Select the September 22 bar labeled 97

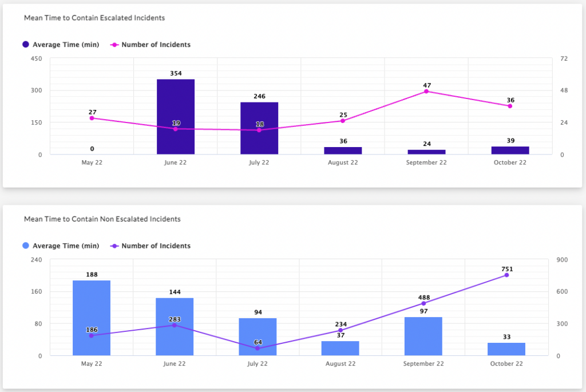423,336
